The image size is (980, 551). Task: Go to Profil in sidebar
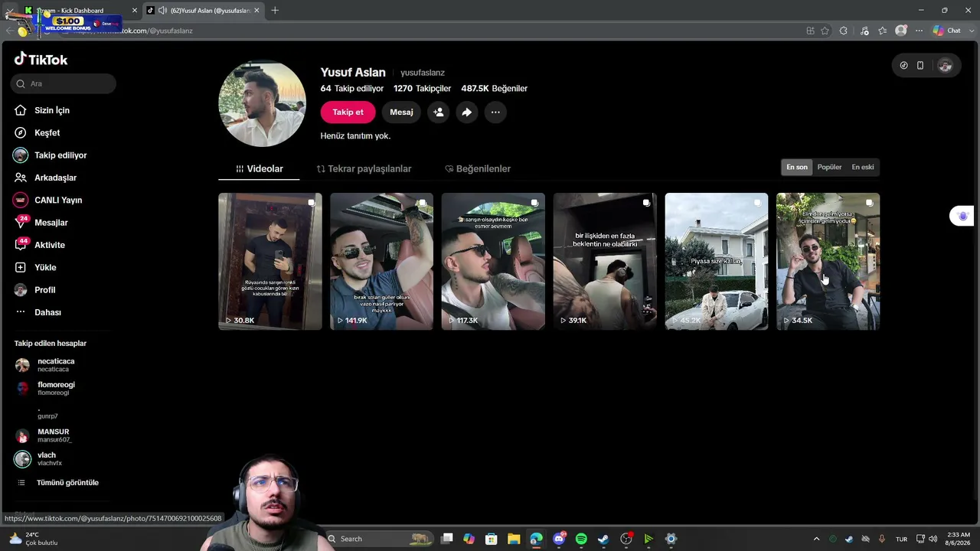point(34,290)
